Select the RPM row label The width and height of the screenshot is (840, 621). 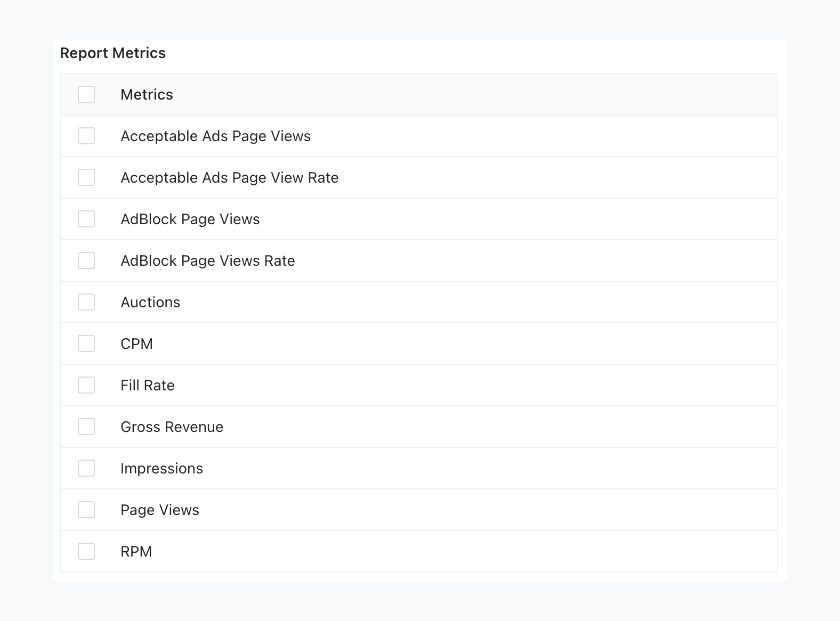click(x=136, y=551)
